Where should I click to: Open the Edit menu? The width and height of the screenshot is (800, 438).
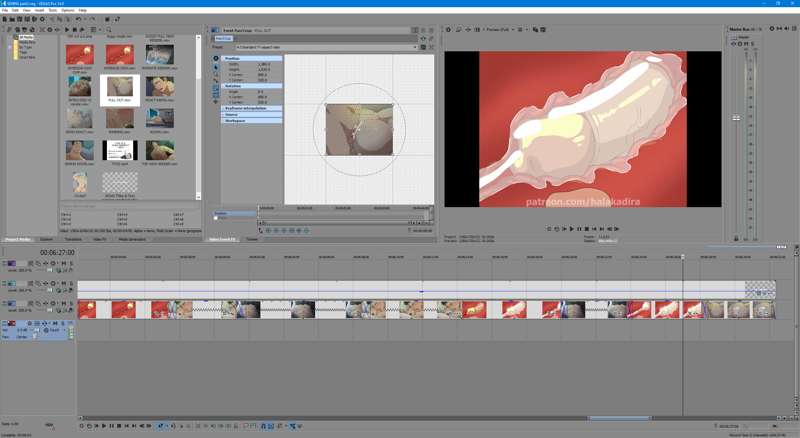point(15,10)
